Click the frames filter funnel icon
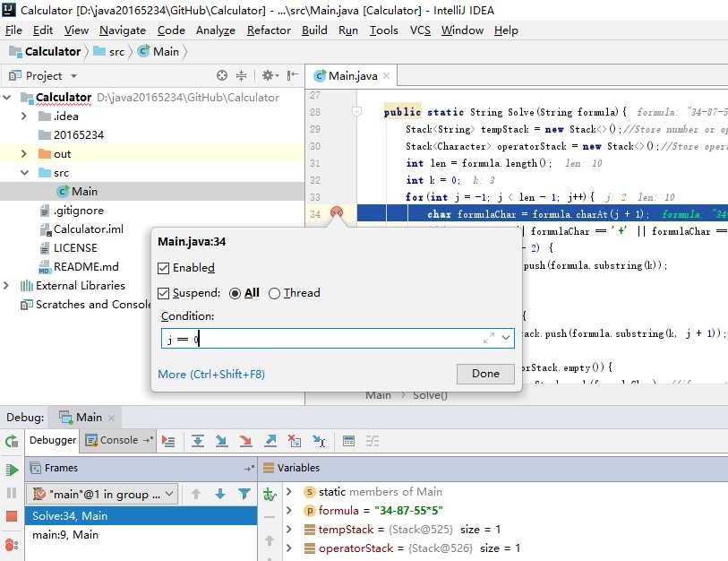Screen dimensions: 728x561 pos(244,494)
